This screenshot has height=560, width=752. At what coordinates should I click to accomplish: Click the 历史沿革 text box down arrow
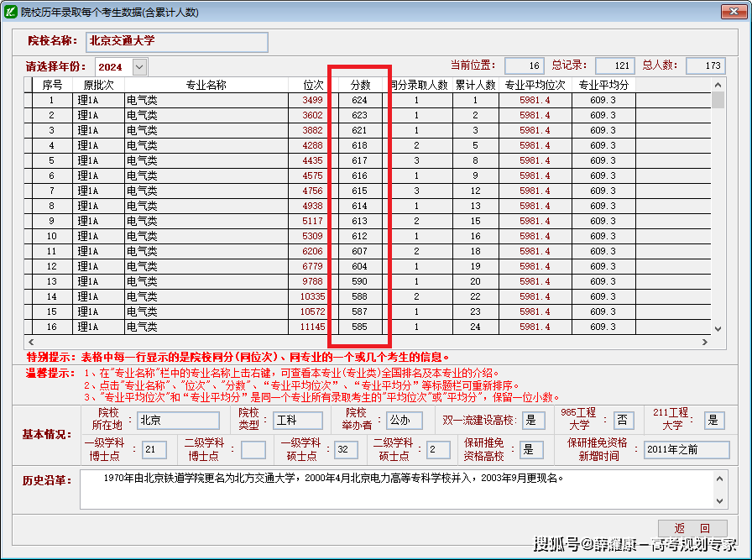719,500
